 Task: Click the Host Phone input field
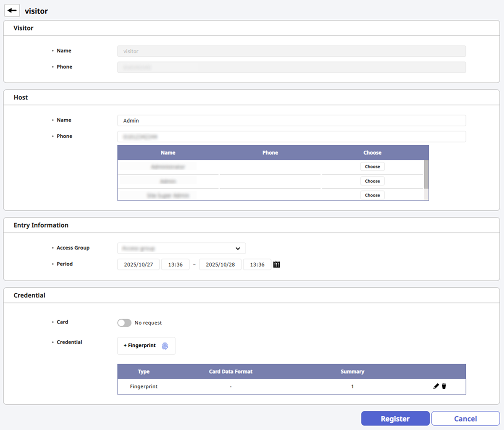click(291, 137)
